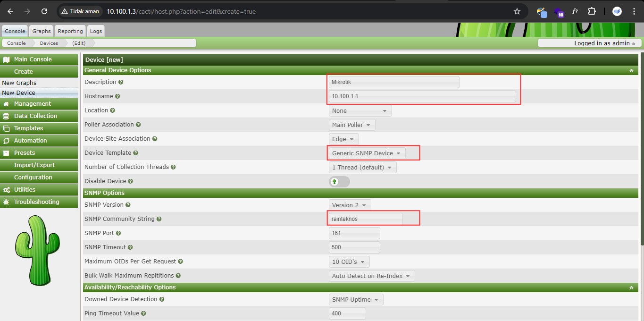Toggle the Disable Device switch
The height and width of the screenshot is (321, 644).
tap(339, 181)
